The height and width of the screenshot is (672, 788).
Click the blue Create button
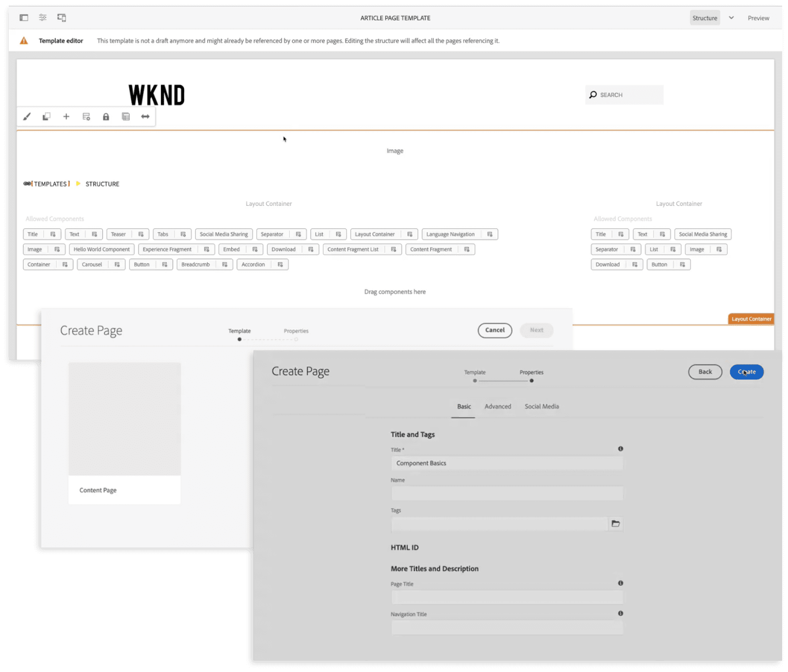[x=746, y=372]
